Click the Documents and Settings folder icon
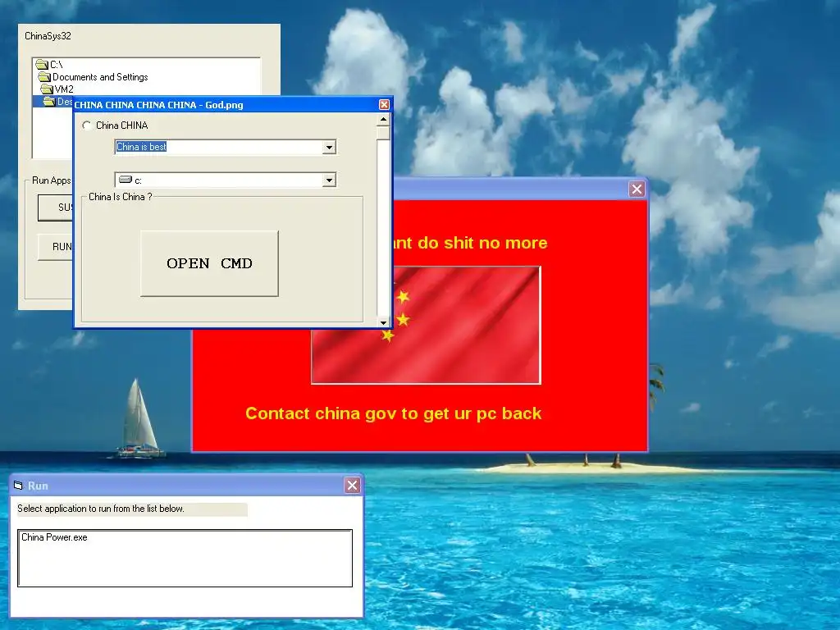The height and width of the screenshot is (630, 840). click(44, 77)
